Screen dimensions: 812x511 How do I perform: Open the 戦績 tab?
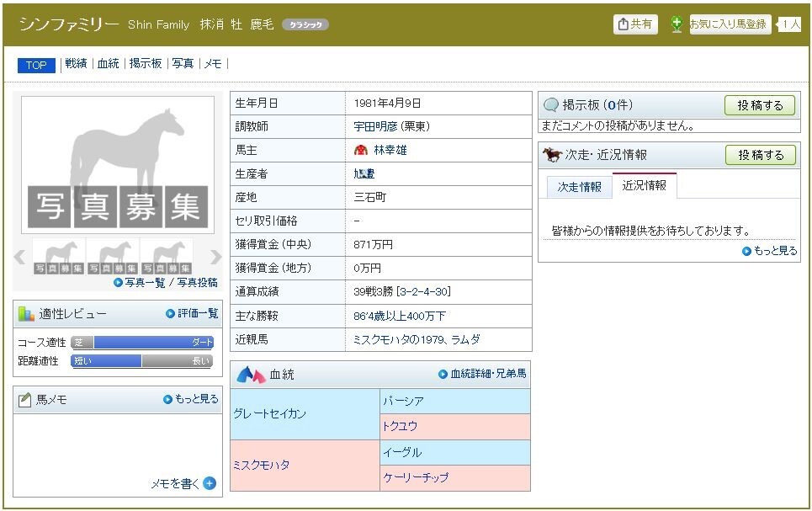[76, 63]
